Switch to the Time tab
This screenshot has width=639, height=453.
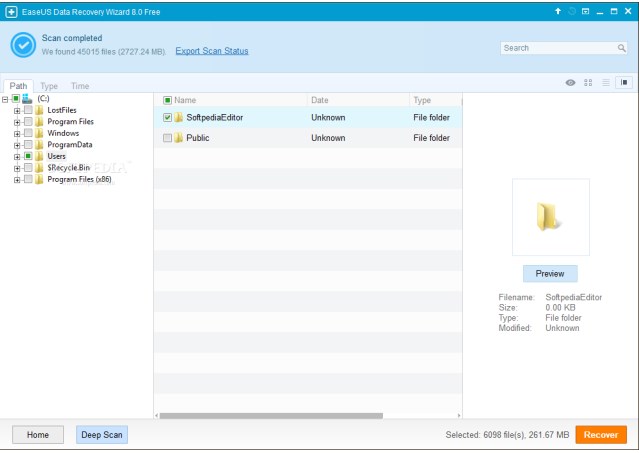pyautogui.click(x=80, y=86)
